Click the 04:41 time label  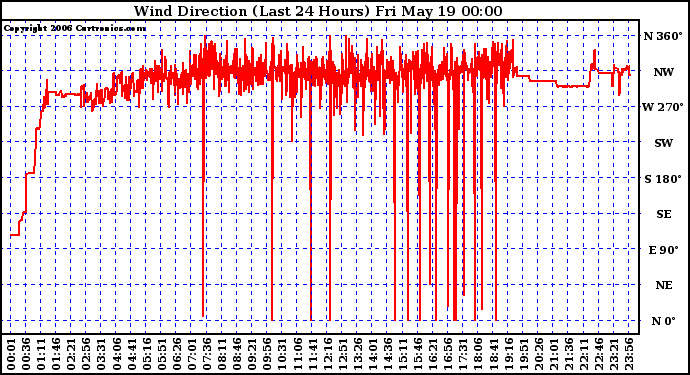pyautogui.click(x=131, y=354)
